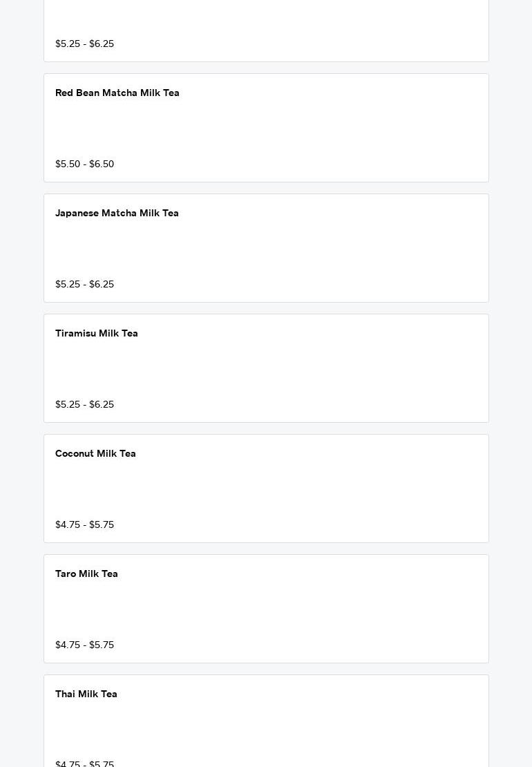Click the Red Bean Matcha Milk Tea title

point(117,93)
